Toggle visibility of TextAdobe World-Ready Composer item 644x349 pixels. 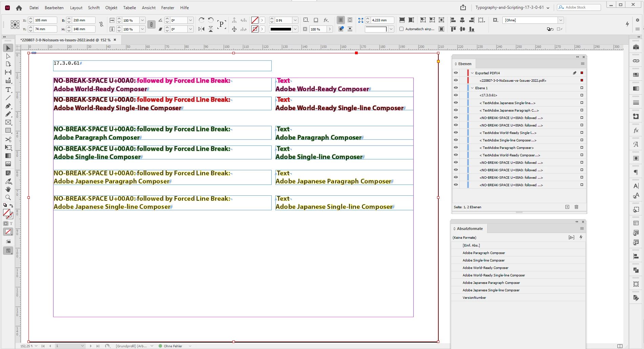(x=456, y=155)
